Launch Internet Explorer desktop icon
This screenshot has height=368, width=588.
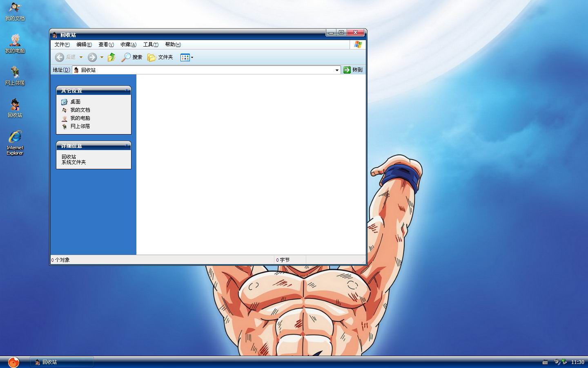point(15,143)
